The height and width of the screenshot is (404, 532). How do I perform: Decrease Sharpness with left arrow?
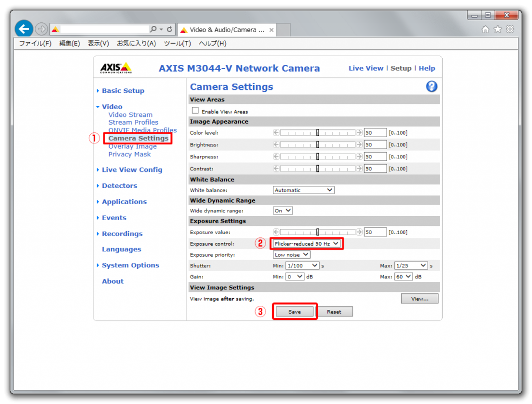coord(276,156)
